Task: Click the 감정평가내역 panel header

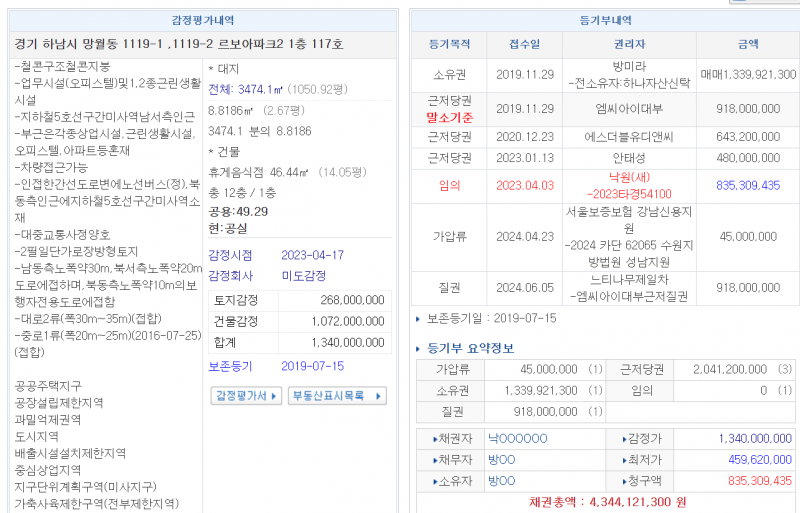Action: [203, 19]
